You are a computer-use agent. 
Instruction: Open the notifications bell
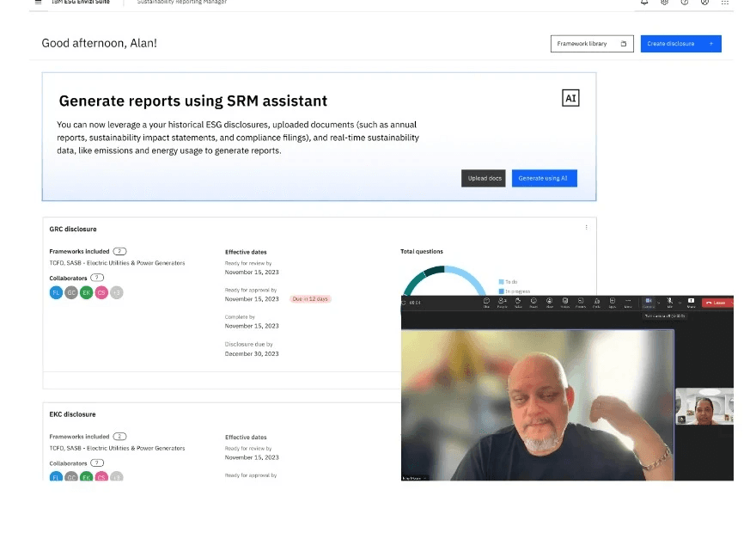[x=644, y=2]
